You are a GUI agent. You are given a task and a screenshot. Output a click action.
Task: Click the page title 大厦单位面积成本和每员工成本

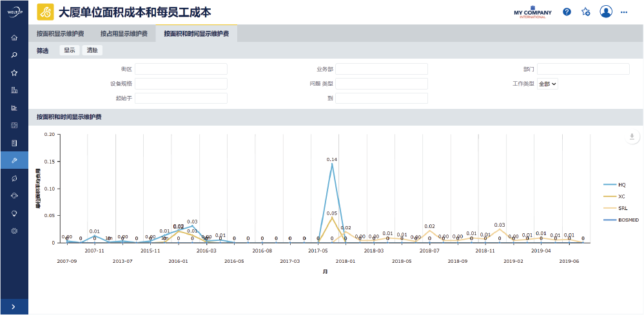135,12
